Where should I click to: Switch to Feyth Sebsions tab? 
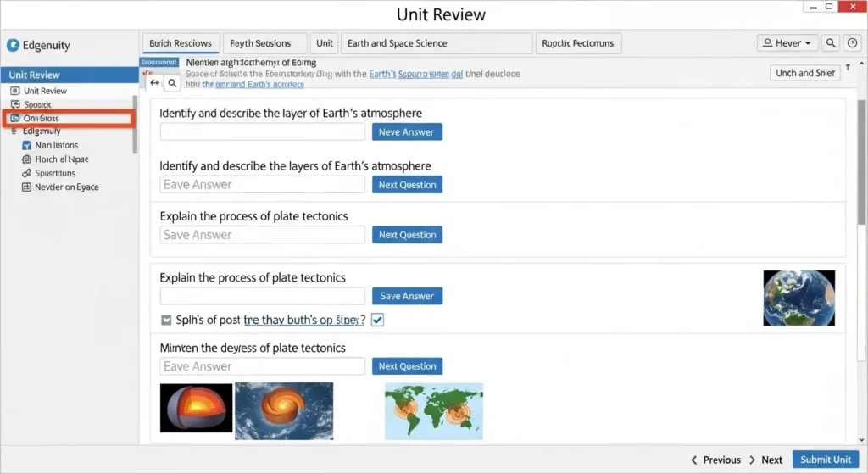pos(265,43)
